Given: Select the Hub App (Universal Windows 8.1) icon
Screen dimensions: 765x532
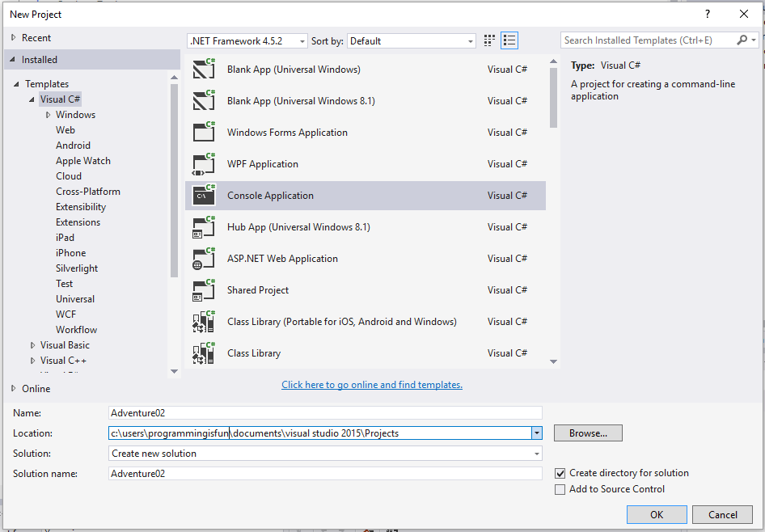Looking at the screenshot, I should pos(205,226).
